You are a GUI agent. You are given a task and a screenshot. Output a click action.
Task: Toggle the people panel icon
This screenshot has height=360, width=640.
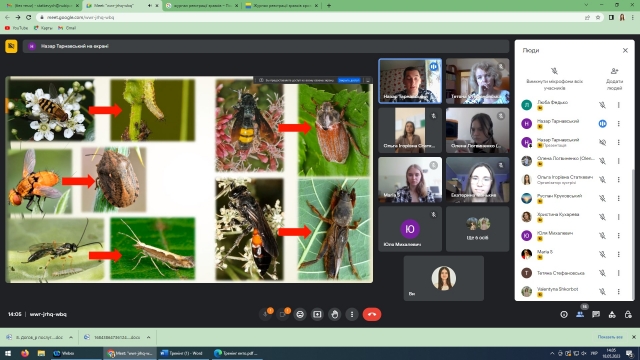580,314
